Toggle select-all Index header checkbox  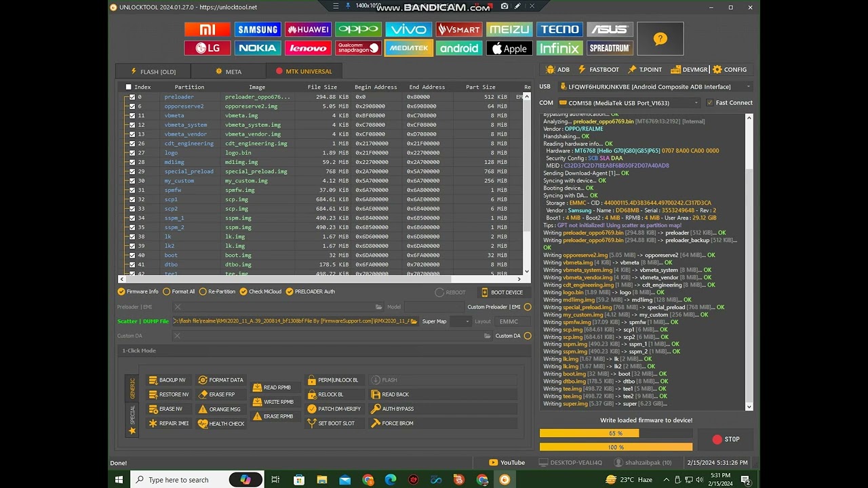128,87
